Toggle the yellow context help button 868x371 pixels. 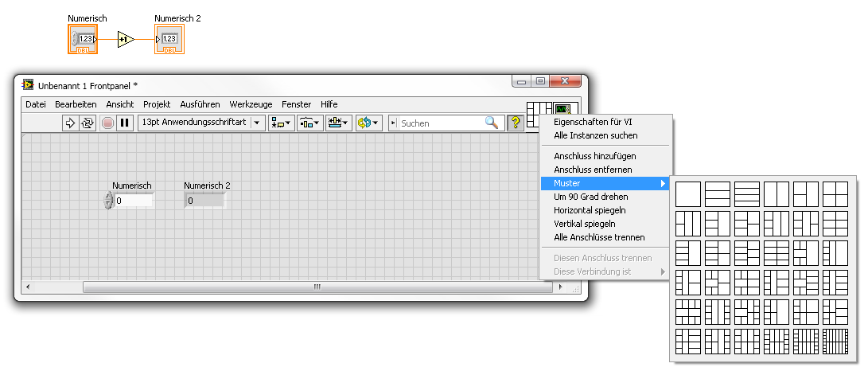[516, 123]
